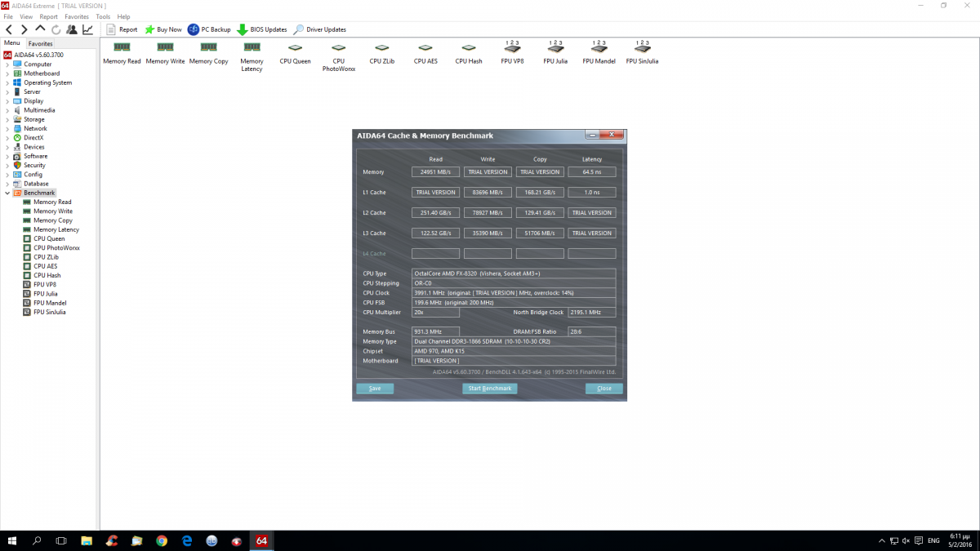980x551 pixels.
Task: Select Config in the sidebar tree
Action: pos(33,175)
